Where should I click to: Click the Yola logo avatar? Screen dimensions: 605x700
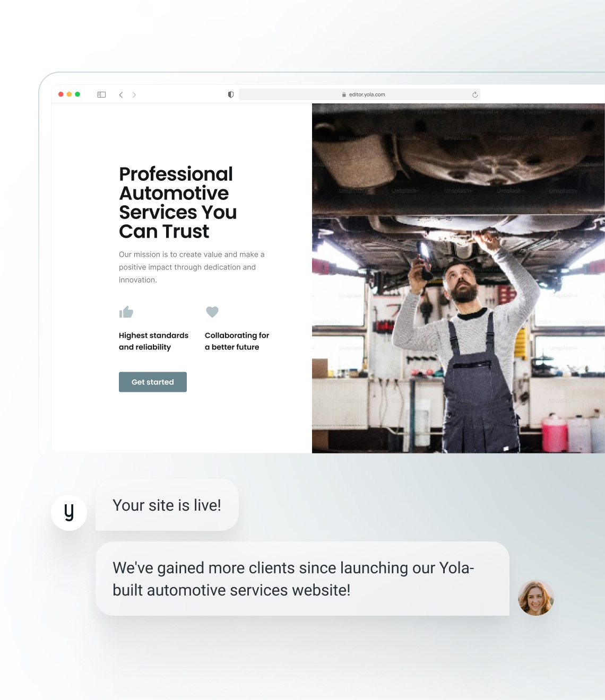pos(69,512)
